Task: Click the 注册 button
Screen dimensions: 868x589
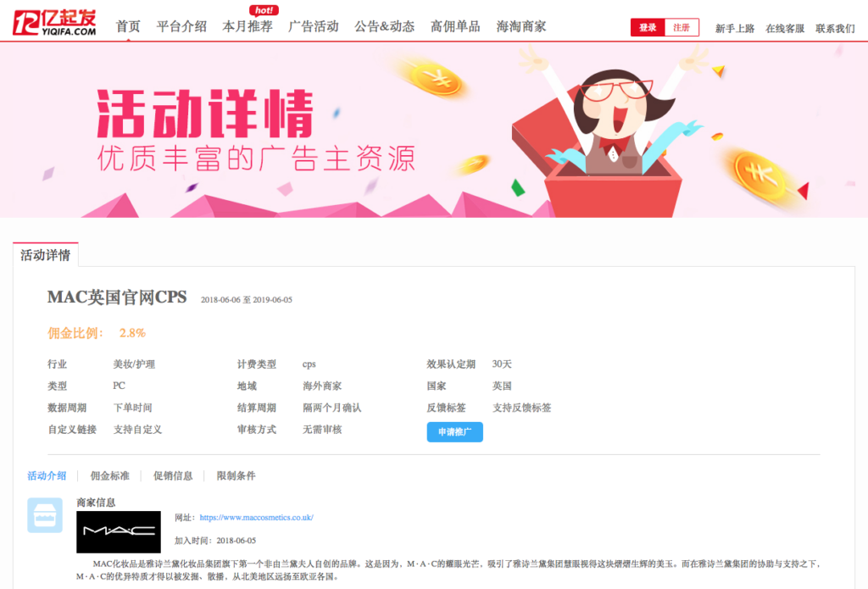Action: click(682, 27)
